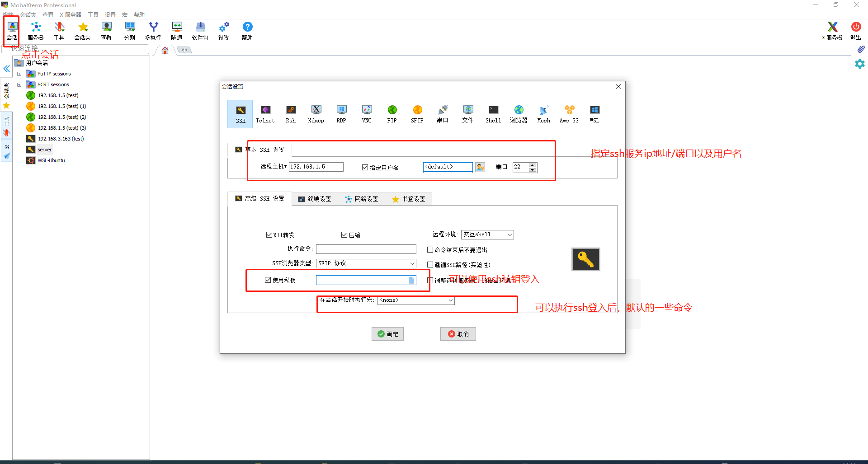Click the 分割 (Split) toolbar icon
868x464 pixels.
[130, 31]
